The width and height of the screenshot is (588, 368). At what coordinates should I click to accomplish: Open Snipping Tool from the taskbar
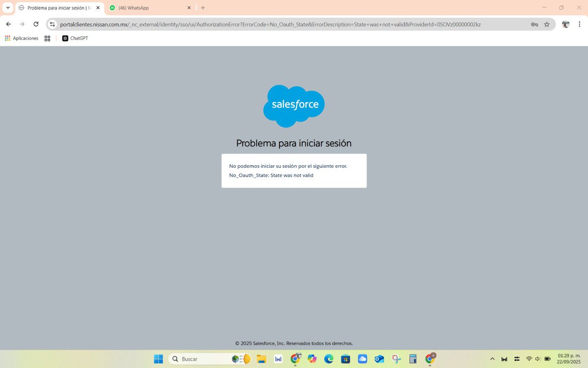coord(396,359)
